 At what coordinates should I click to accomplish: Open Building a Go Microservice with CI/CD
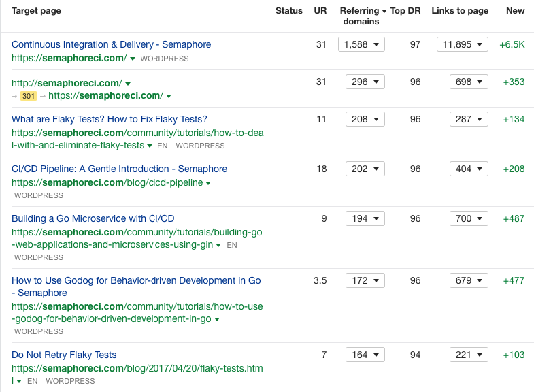click(x=93, y=218)
